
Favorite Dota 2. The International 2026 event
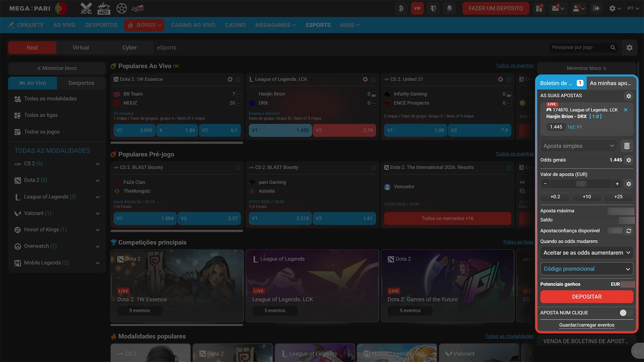(508, 168)
